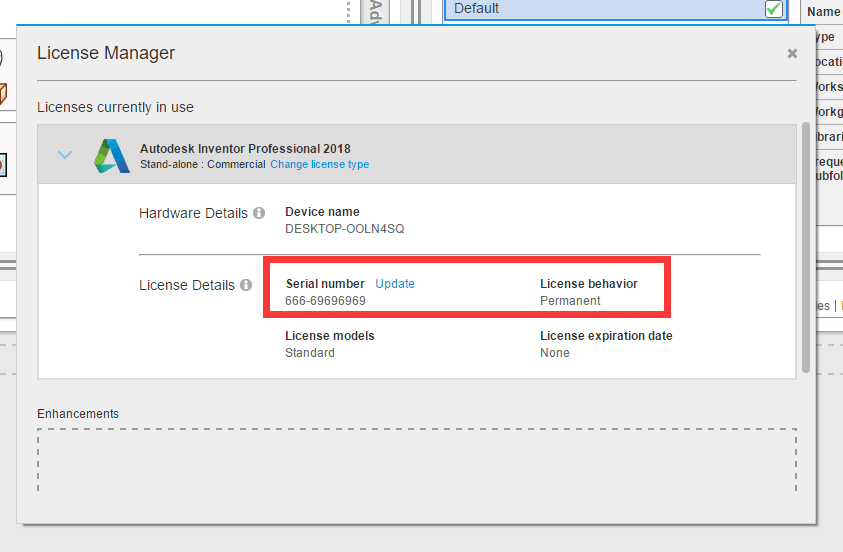The width and height of the screenshot is (843, 552).
Task: Click the Autodesk Inventor Professional 2018 title
Action: pos(245,149)
